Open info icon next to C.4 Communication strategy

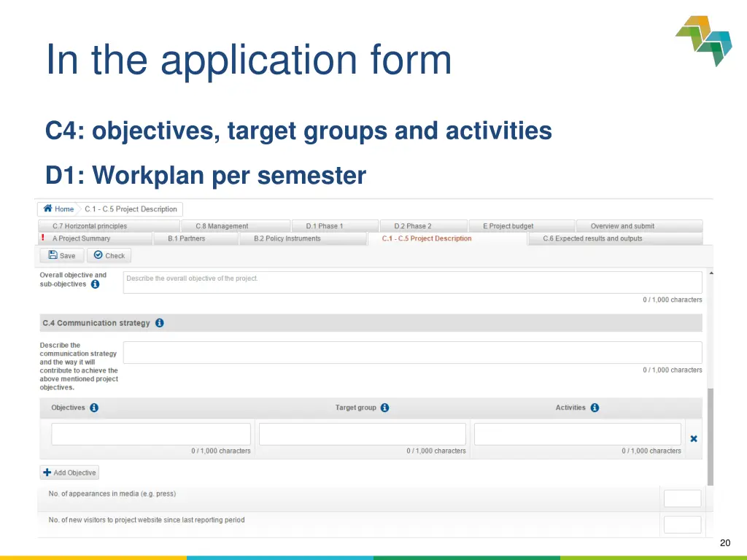(x=160, y=323)
